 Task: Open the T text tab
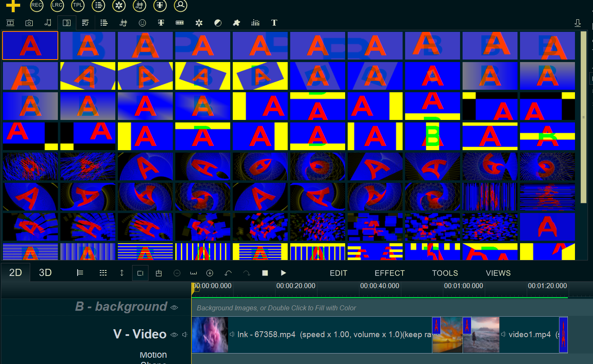[x=274, y=23]
